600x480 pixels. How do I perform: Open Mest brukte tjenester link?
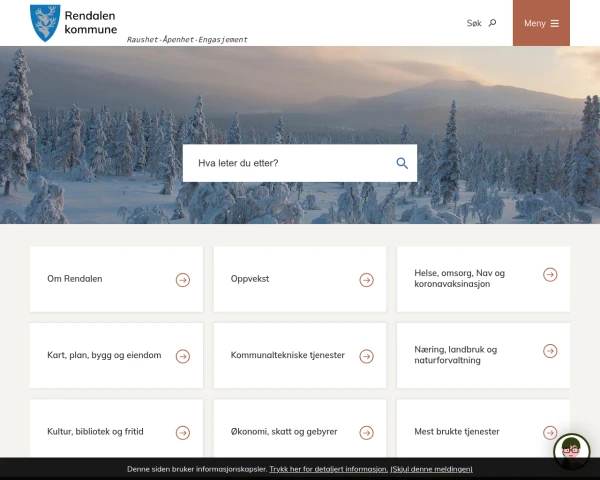point(457,432)
